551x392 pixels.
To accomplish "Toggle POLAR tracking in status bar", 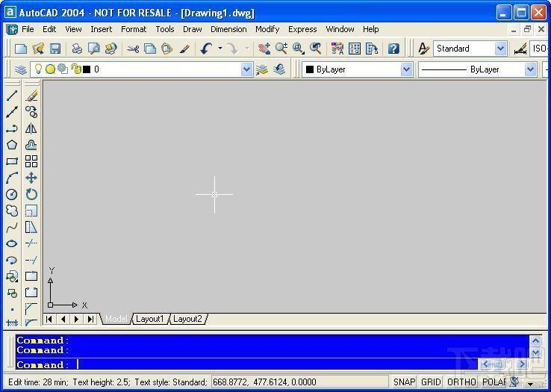I will point(494,382).
